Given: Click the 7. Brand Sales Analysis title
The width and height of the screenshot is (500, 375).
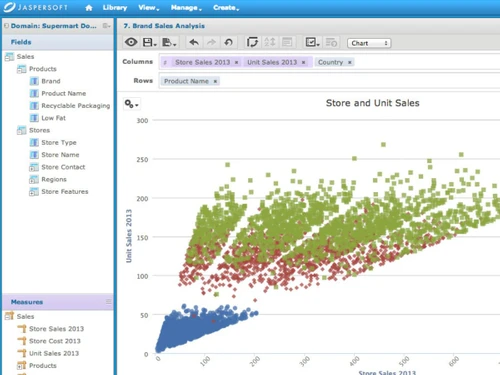Looking at the screenshot, I should point(164,26).
